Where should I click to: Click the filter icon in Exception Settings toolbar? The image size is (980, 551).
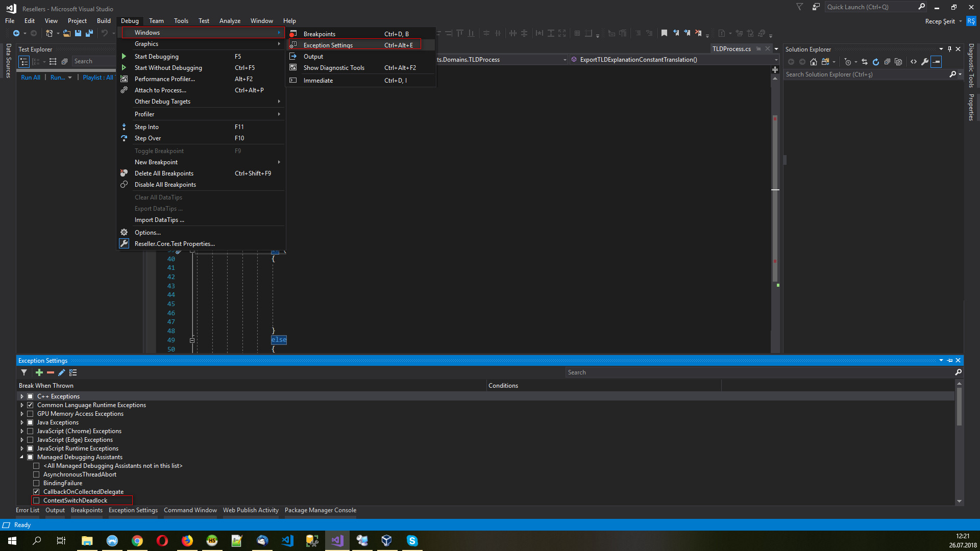24,373
